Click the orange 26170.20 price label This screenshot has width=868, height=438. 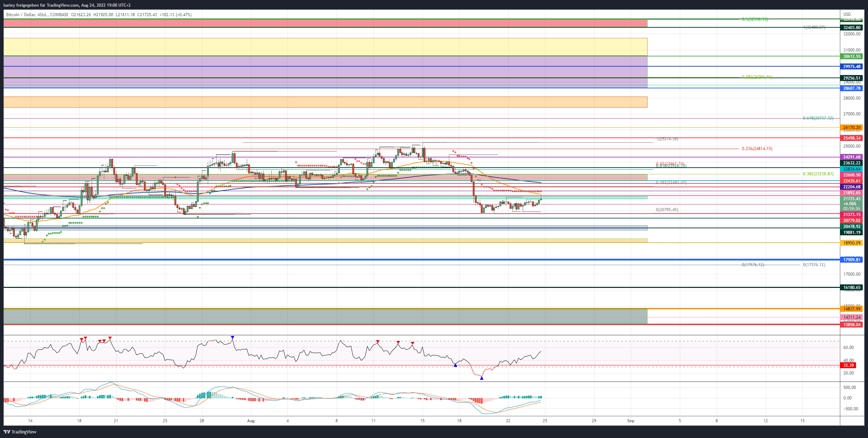click(852, 128)
